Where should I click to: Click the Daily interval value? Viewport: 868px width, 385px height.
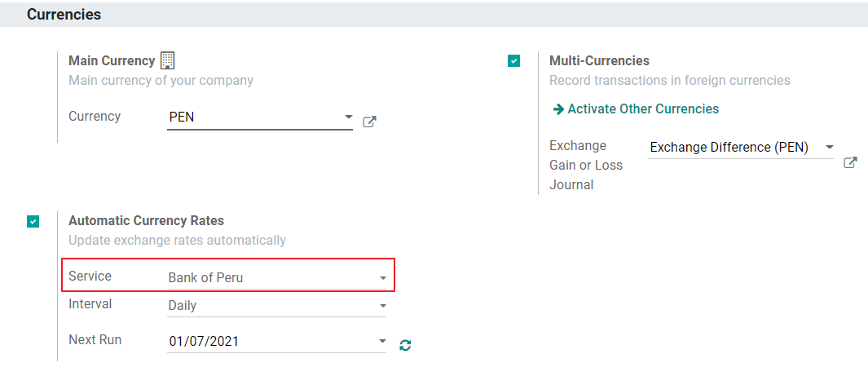pyautogui.click(x=183, y=306)
